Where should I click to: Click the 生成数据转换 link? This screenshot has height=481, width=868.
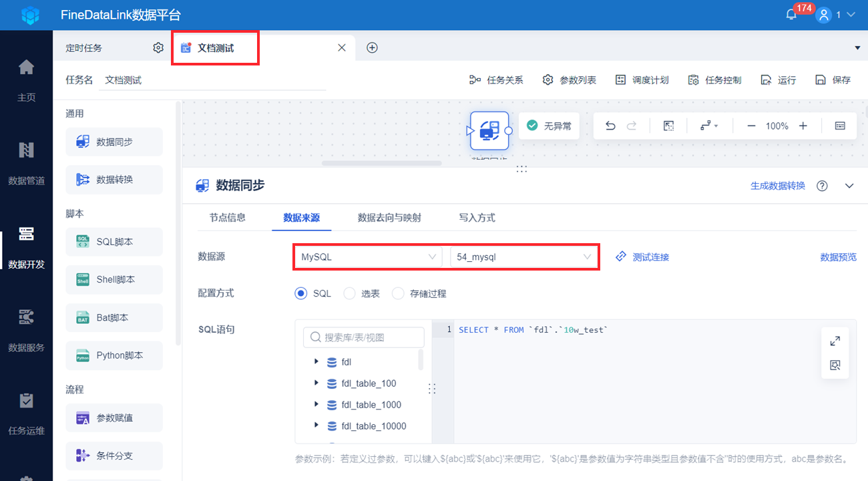778,186
